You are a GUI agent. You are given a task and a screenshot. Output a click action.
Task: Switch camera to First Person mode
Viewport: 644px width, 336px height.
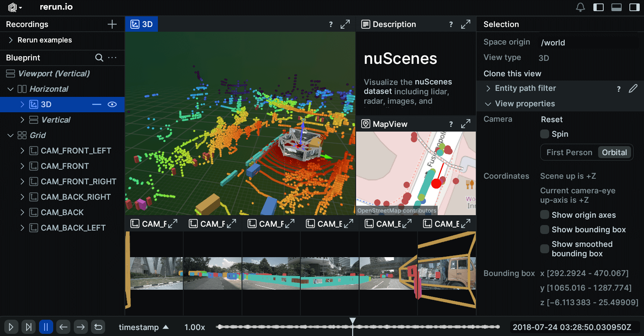click(x=569, y=153)
